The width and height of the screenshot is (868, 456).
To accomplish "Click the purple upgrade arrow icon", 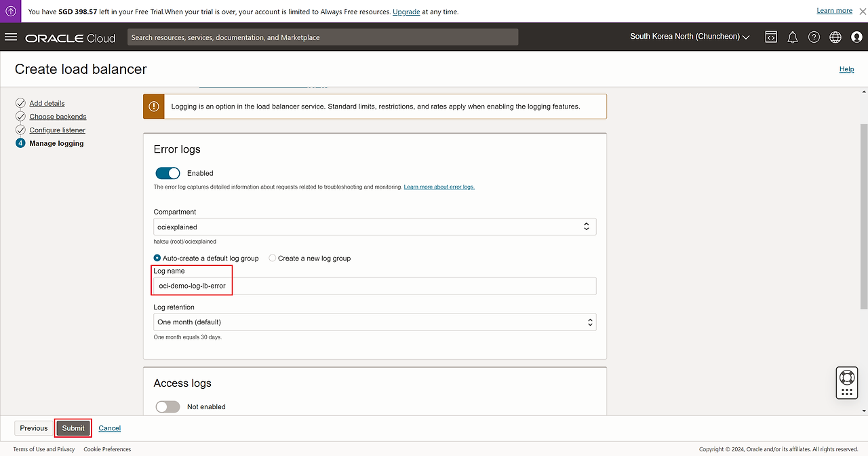I will (11, 12).
